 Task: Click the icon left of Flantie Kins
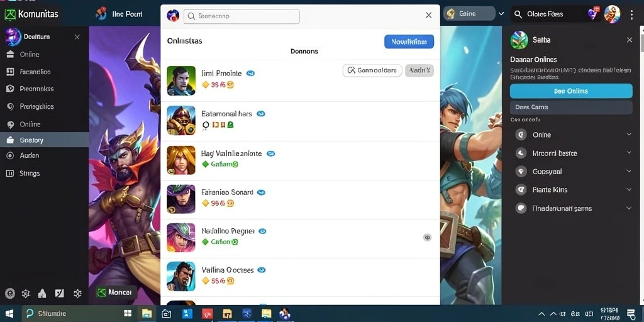point(521,190)
